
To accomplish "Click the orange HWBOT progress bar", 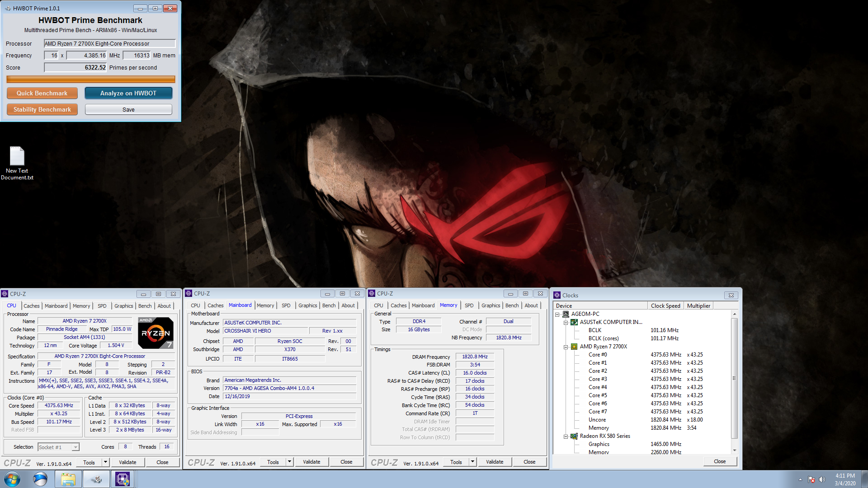I will pyautogui.click(x=91, y=79).
